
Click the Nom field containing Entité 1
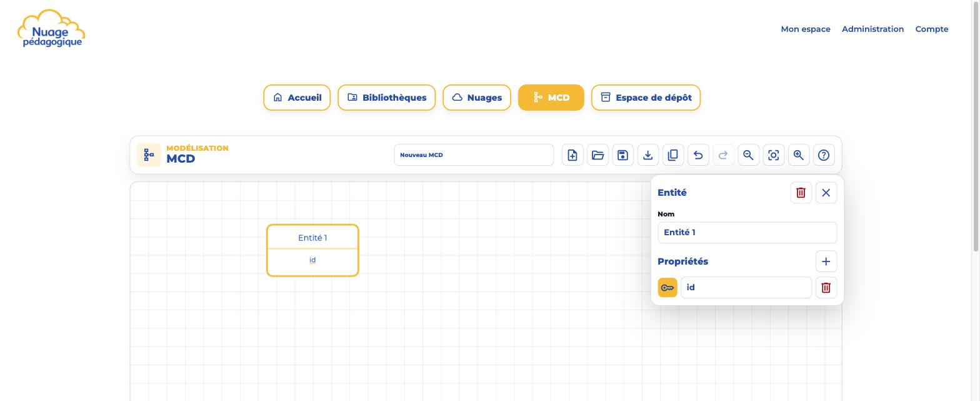click(747, 233)
